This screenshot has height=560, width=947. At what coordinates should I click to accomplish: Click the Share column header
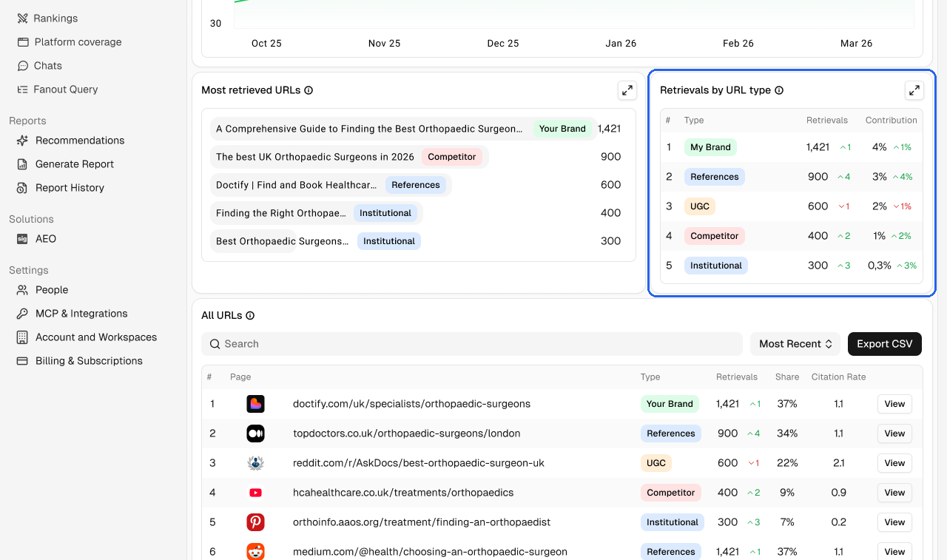pyautogui.click(x=787, y=377)
